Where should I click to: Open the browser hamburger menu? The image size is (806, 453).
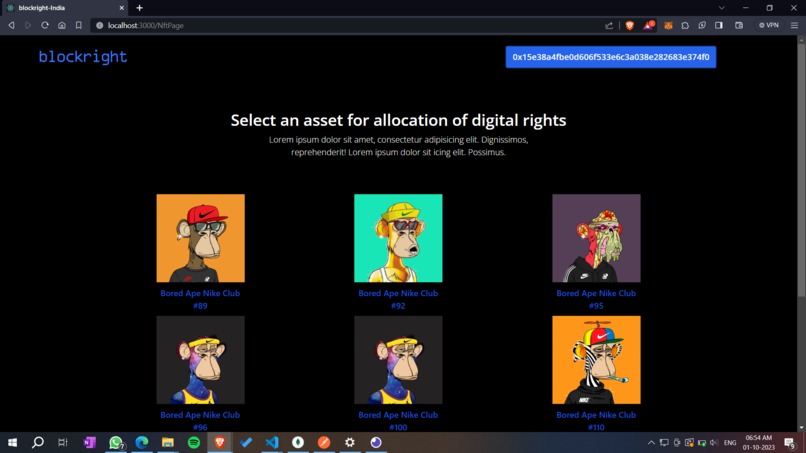point(794,25)
